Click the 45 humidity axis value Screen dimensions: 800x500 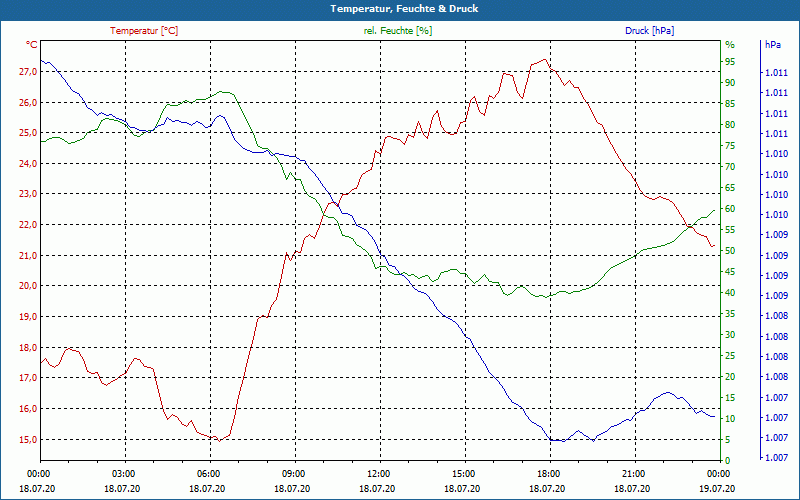pos(730,272)
